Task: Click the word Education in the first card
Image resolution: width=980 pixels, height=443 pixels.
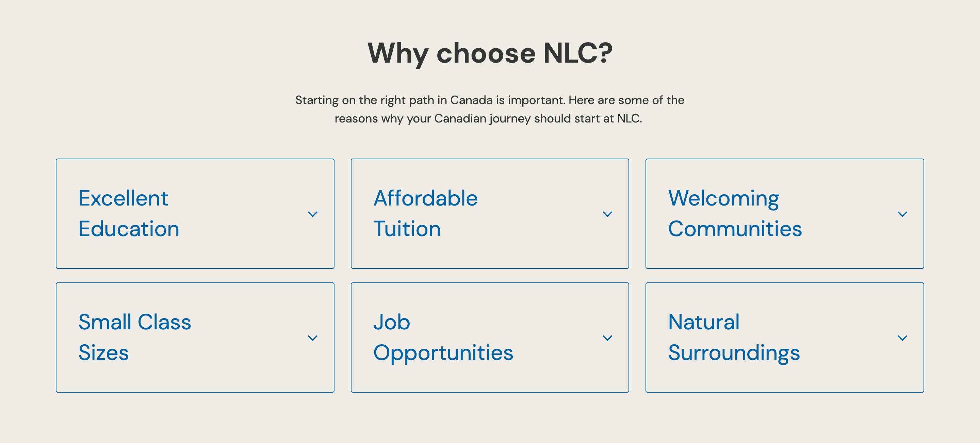Action: click(129, 229)
